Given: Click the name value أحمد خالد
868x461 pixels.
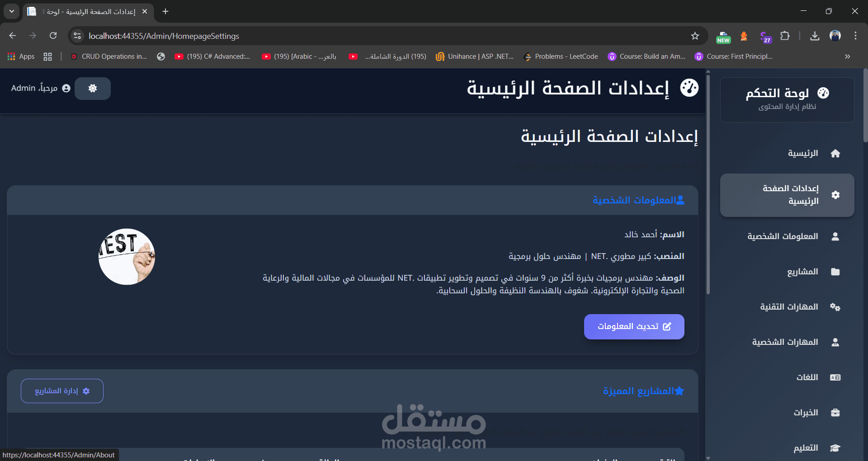Looking at the screenshot, I should tap(641, 235).
